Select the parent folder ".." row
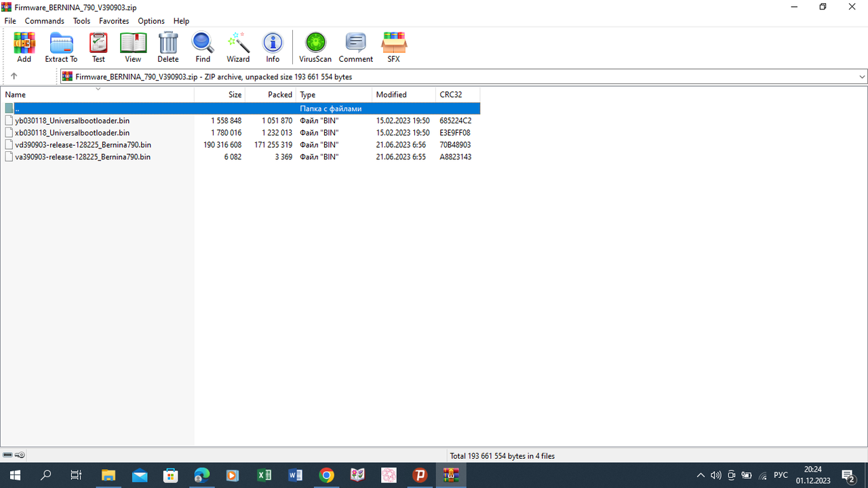This screenshot has width=868, height=488. click(241, 108)
